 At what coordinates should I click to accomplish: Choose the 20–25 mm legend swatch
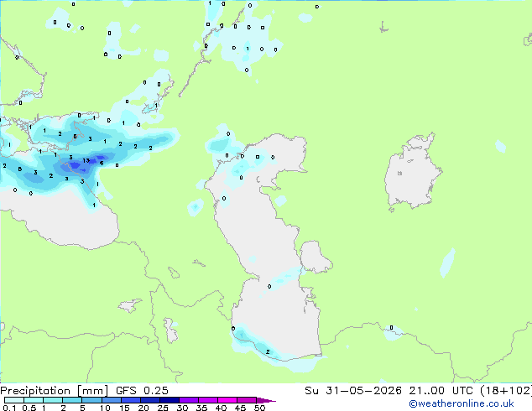[x=150, y=400]
